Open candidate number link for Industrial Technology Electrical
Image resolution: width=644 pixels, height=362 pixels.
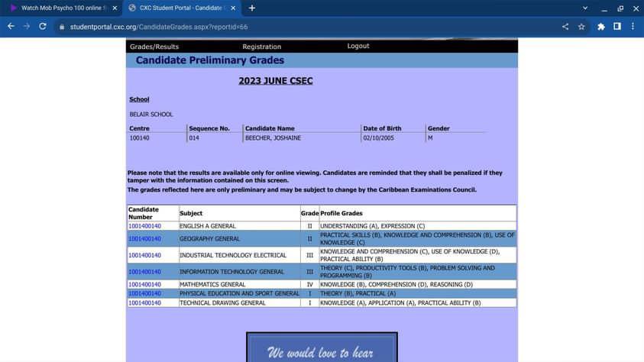144,255
